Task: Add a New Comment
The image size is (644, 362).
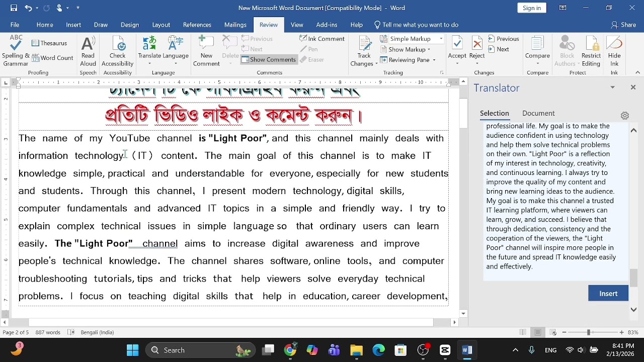Action: point(206,51)
